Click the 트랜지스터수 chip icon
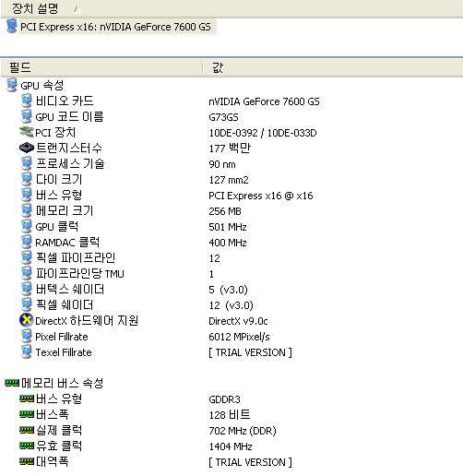 (27, 148)
